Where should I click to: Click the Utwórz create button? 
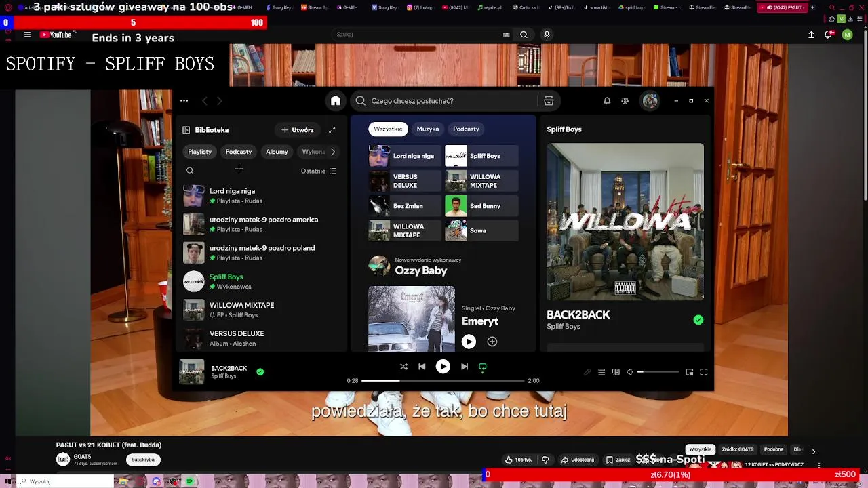[298, 130]
